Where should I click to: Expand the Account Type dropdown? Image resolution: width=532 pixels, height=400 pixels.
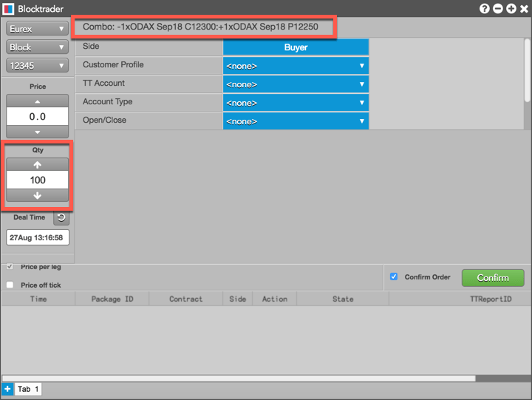296,103
